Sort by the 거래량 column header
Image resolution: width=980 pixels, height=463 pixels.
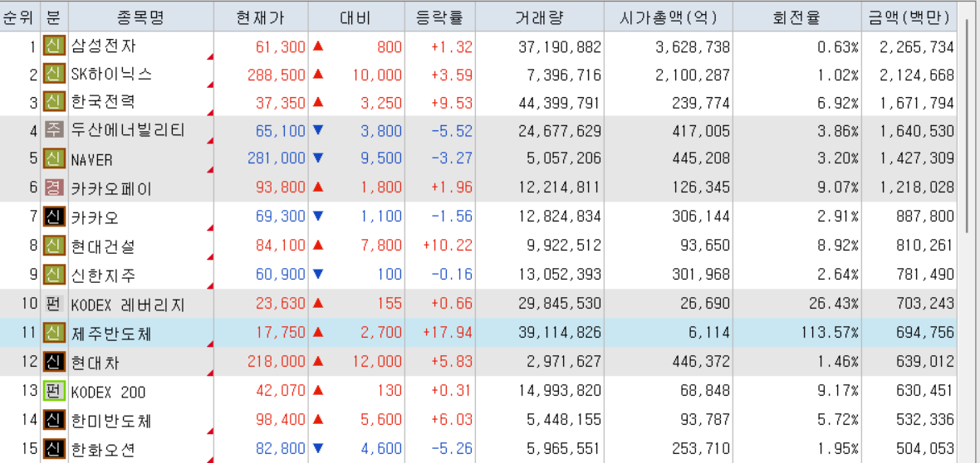tap(539, 17)
